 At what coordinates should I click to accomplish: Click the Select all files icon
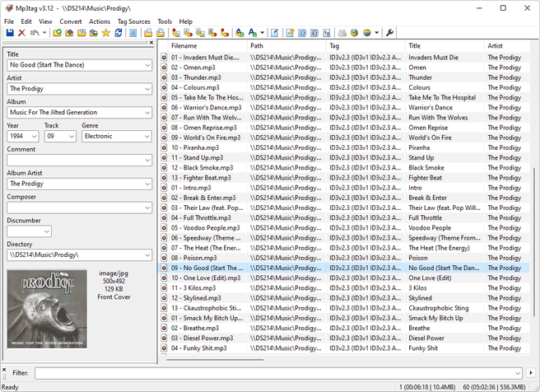[x=133, y=33]
